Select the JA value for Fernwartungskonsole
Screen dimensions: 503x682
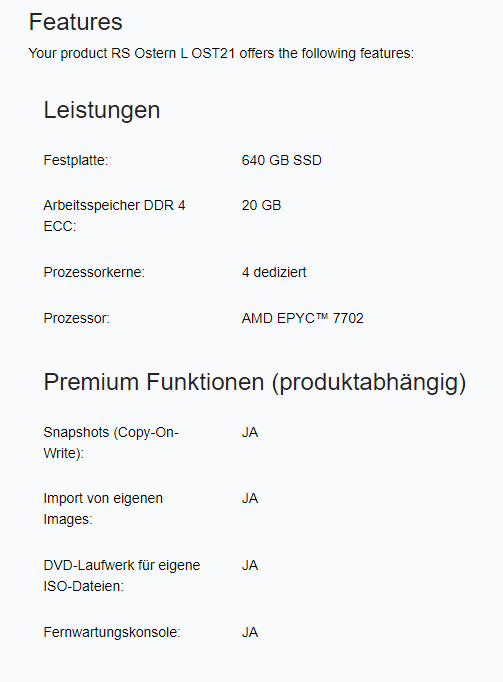[250, 632]
